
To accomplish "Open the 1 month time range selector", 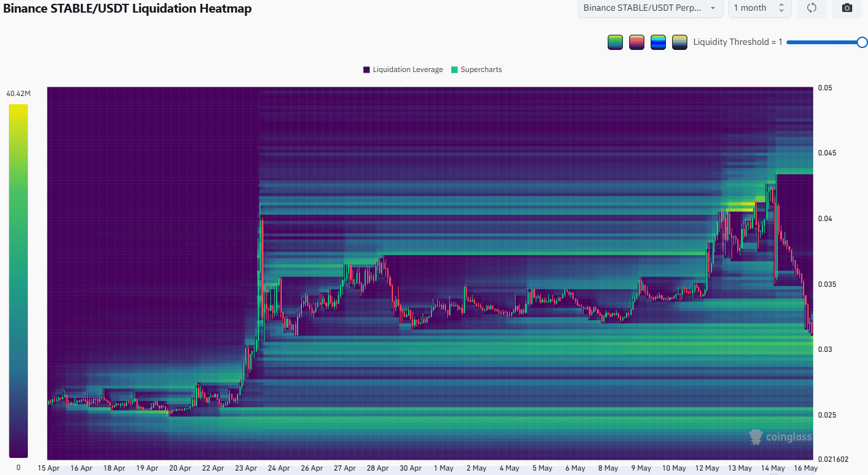I will coord(760,8).
